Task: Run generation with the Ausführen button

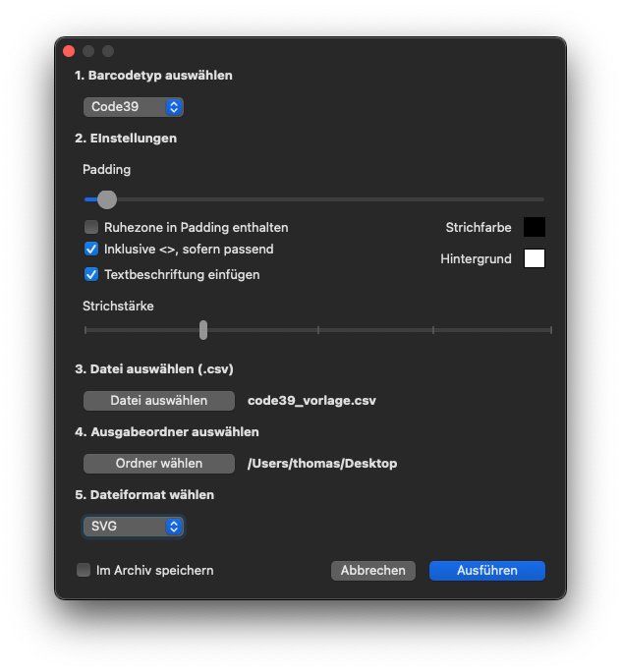Action: tap(487, 571)
